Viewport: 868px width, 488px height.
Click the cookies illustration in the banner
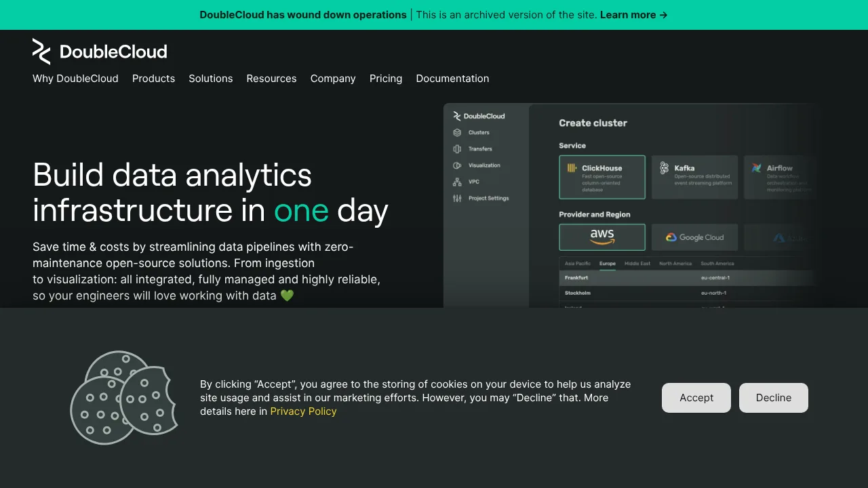pyautogui.click(x=124, y=398)
